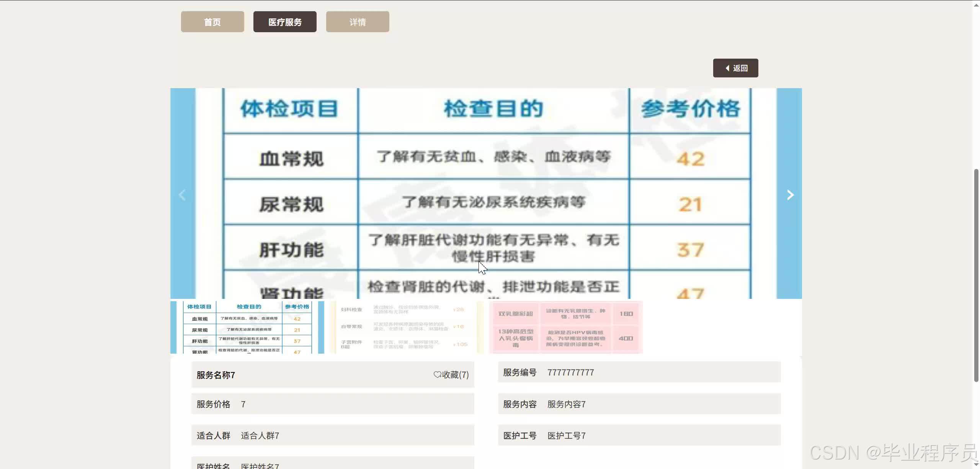This screenshot has height=469, width=980.
Task: Advance the image carousel with the right chevron
Action: click(790, 195)
